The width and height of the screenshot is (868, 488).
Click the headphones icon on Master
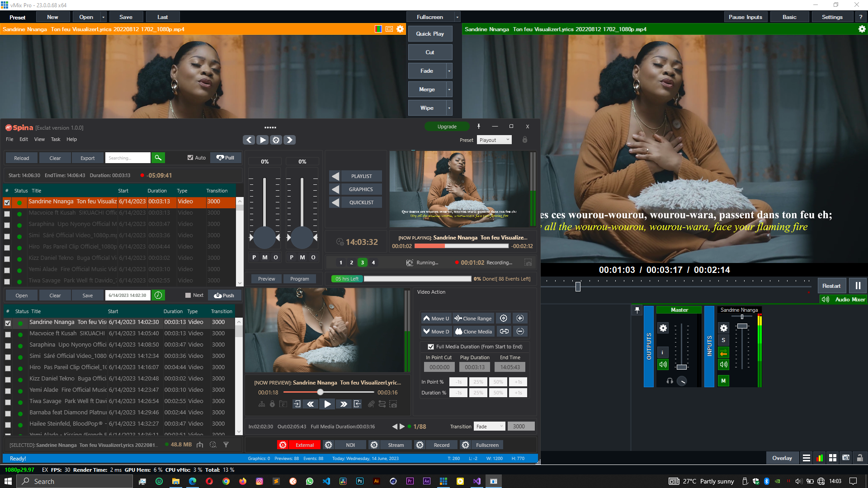tap(670, 381)
